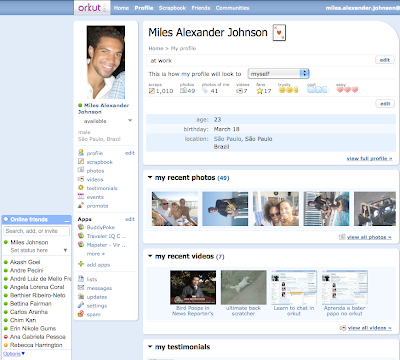Viewport: 400px width, 360px height.
Task: Click the add apps plus icon
Action: 81,264
